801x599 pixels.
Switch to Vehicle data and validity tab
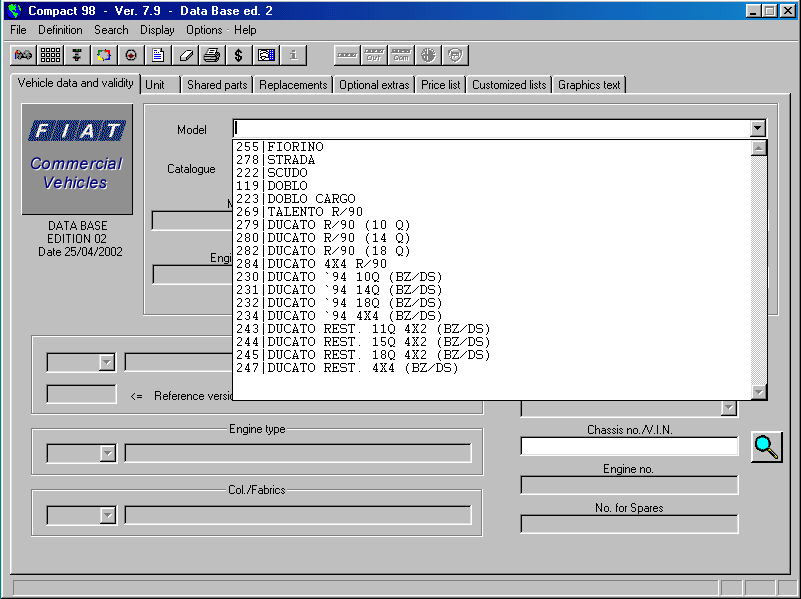[x=76, y=83]
